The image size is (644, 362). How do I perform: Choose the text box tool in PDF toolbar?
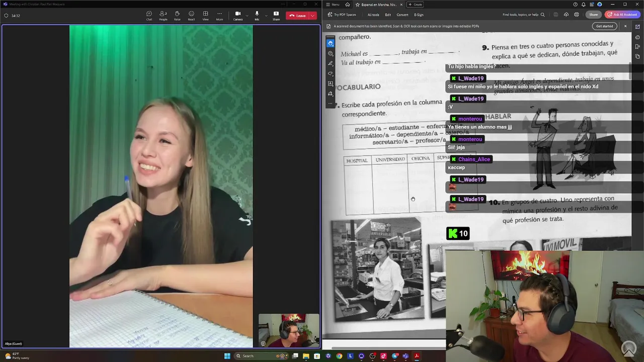331,83
